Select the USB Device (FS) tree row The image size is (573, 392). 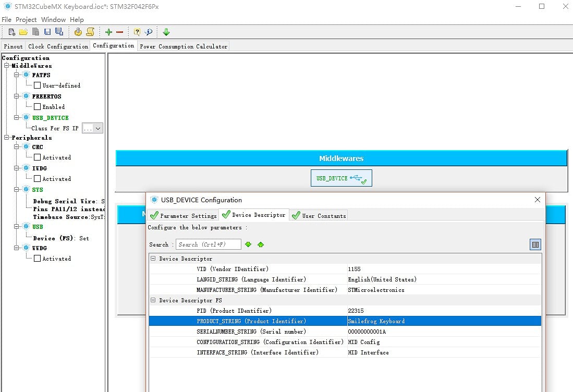coord(60,238)
